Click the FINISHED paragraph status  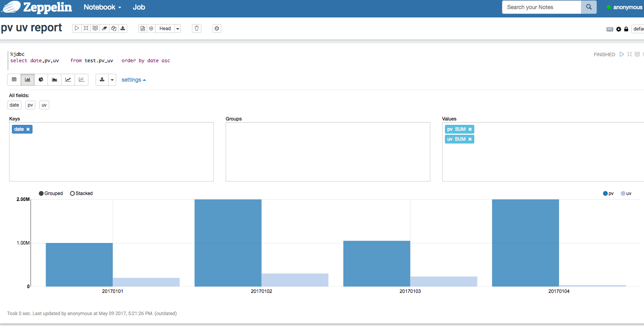(x=604, y=55)
